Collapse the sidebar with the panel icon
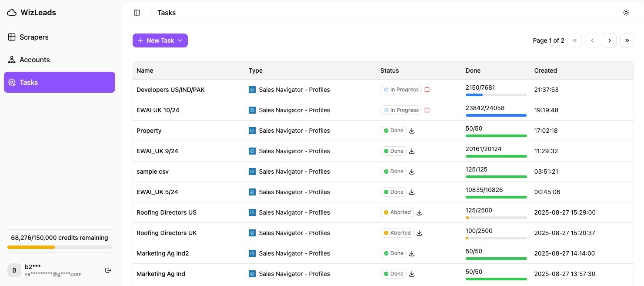This screenshot has height=286, width=644. tap(137, 13)
